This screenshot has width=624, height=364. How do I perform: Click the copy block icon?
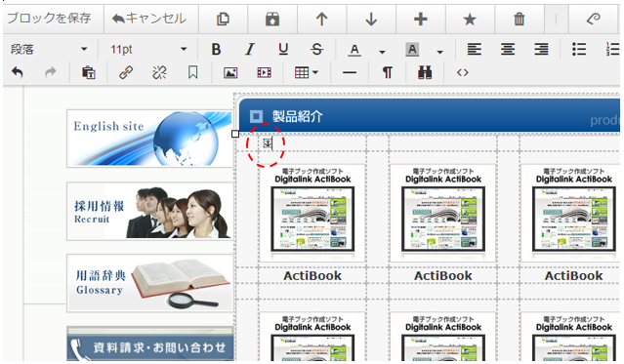click(x=223, y=19)
